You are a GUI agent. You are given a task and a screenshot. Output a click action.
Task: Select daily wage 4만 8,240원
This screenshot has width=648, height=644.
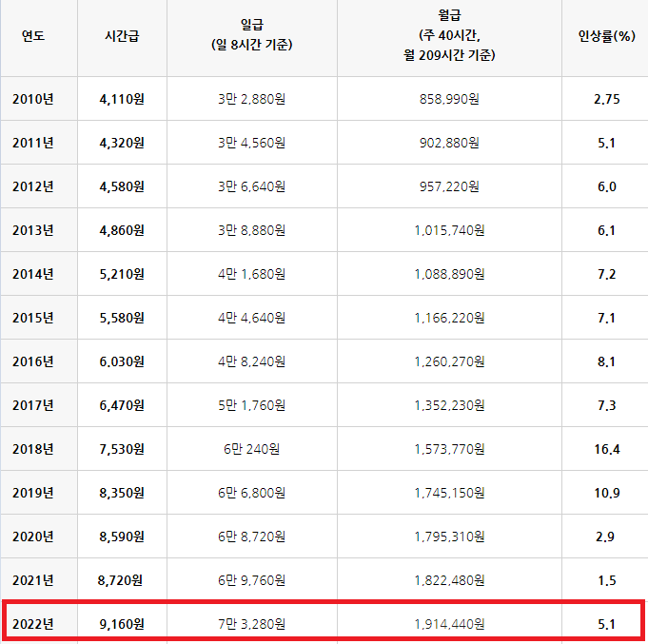click(x=251, y=361)
